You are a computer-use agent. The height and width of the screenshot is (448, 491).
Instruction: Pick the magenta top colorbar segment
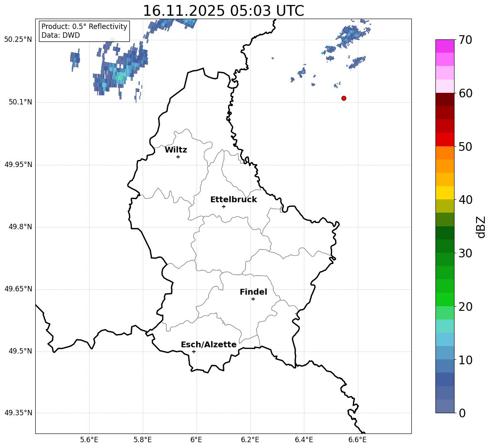click(445, 46)
